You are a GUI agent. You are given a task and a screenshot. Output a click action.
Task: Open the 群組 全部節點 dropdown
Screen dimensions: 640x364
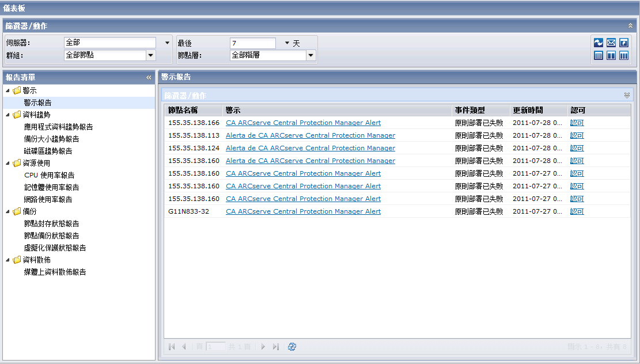150,55
